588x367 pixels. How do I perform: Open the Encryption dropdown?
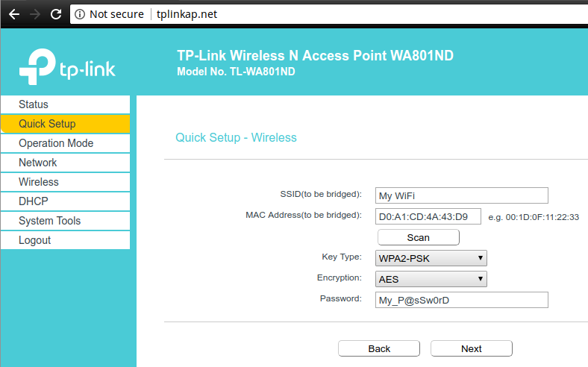click(x=431, y=279)
